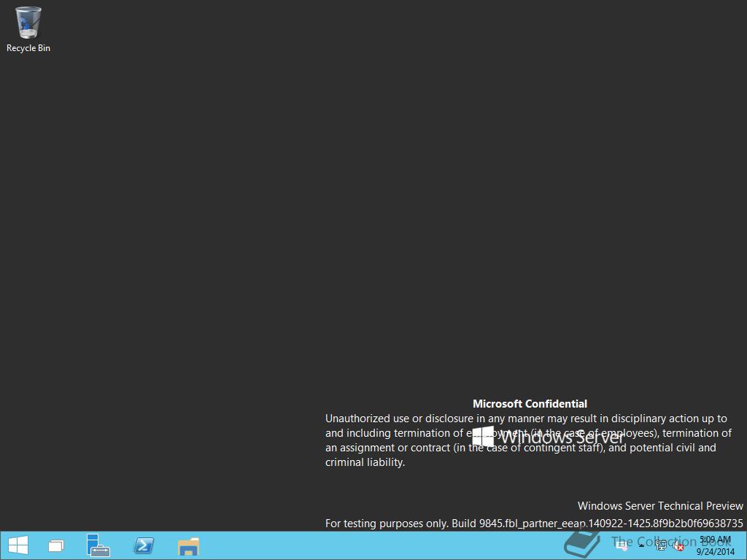Screen dimensions: 747x560
Task: Select the Recycle Bin desktop icon
Action: point(28,28)
